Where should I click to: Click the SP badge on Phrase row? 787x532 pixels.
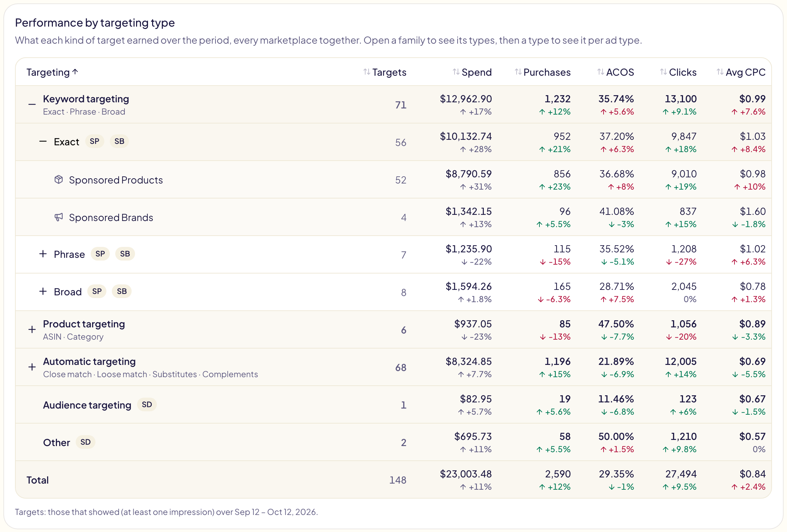tap(100, 254)
